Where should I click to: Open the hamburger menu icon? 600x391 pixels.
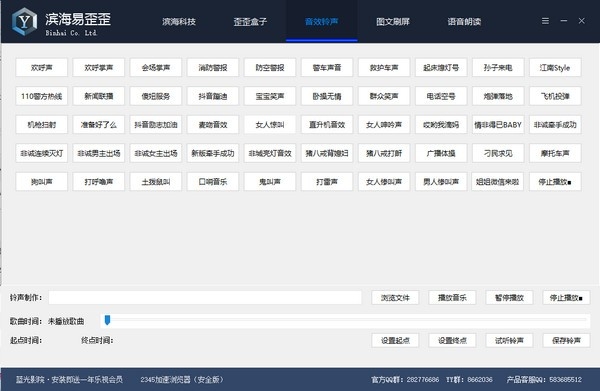545,21
